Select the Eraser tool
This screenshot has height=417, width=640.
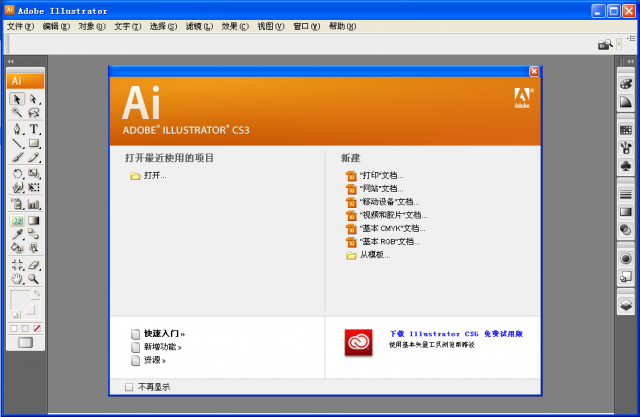pos(33,265)
